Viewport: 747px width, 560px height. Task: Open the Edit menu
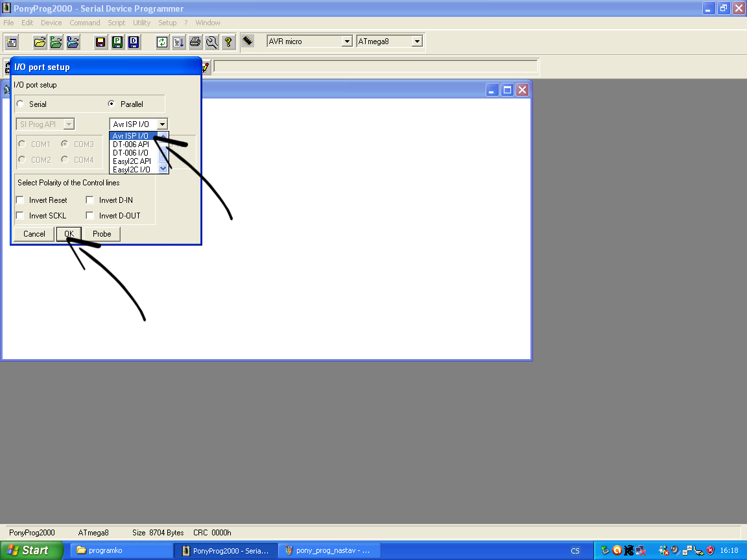(x=27, y=23)
